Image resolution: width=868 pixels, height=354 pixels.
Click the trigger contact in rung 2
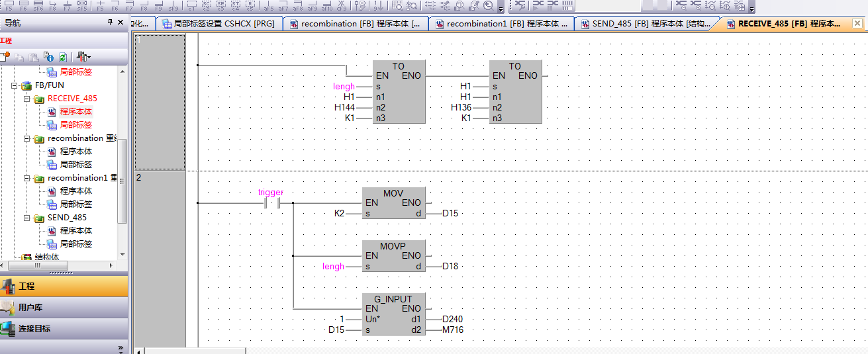pos(270,203)
